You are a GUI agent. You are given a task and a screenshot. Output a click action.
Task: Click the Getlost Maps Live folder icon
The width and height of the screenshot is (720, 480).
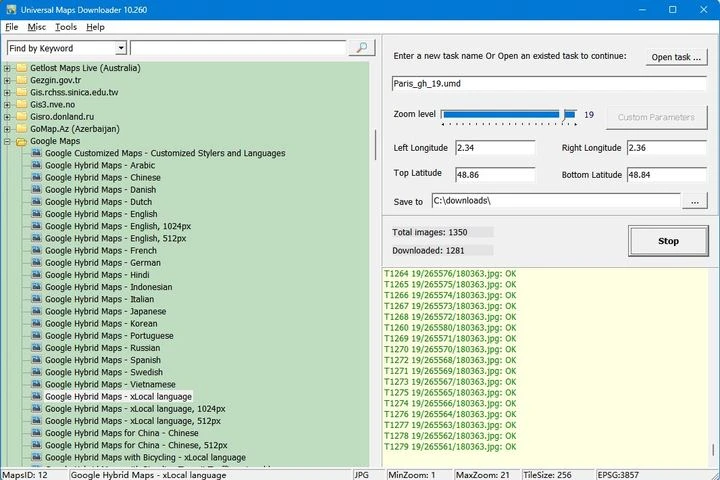click(x=22, y=68)
